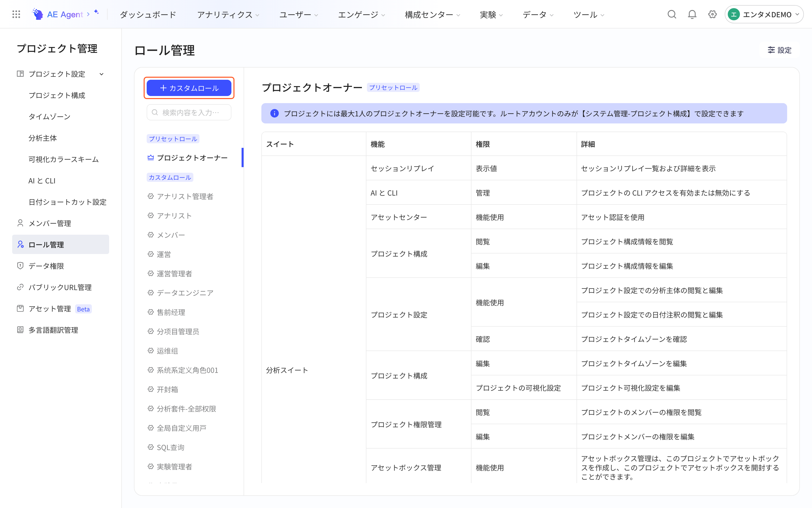812x508 pixels.
Task: Click the メンバー管理 person icon in sidebar
Action: pos(20,223)
